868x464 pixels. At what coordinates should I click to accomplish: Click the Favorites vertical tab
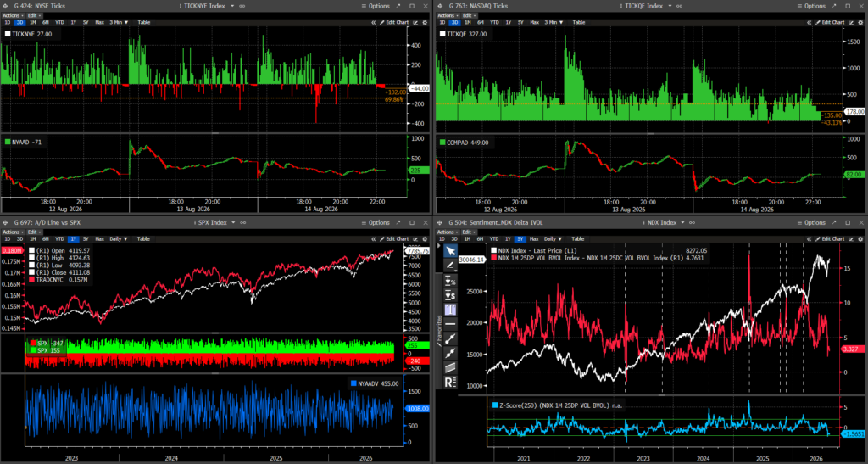440,329
